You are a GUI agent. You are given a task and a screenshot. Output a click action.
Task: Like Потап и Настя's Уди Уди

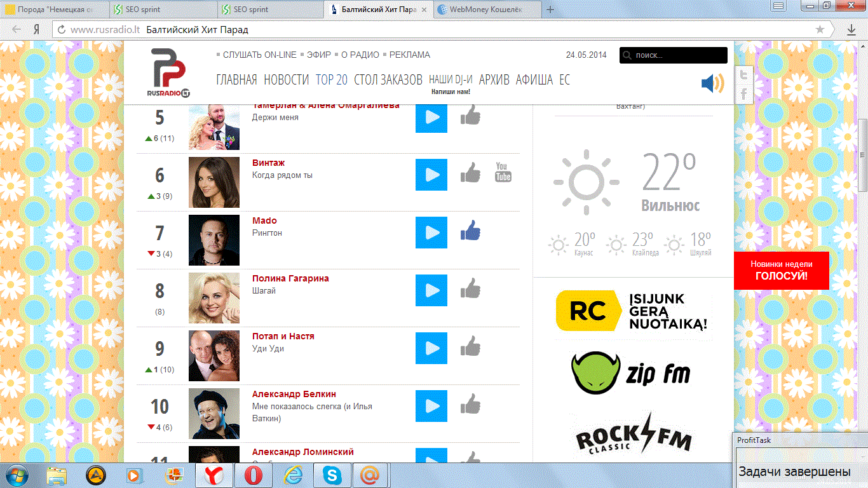[470, 346]
